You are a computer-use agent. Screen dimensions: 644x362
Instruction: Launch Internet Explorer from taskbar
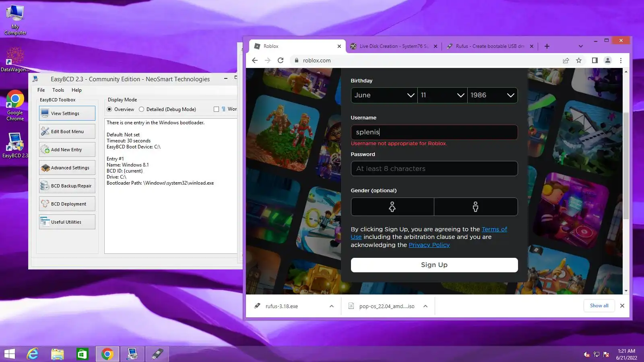coord(33,354)
